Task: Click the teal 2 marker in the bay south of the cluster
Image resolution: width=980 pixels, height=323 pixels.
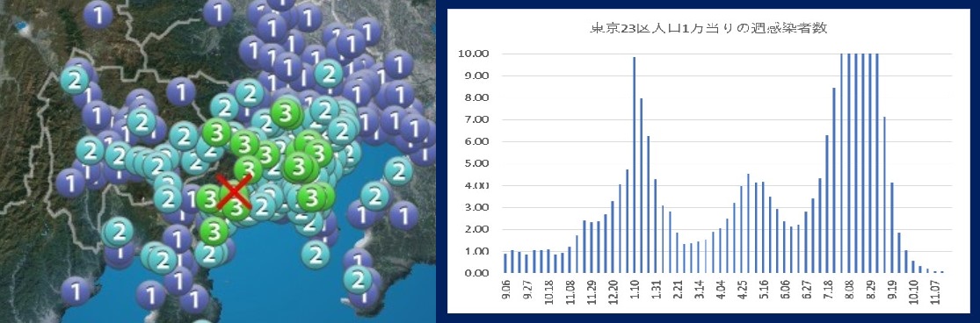Action: pyautogui.click(x=316, y=254)
